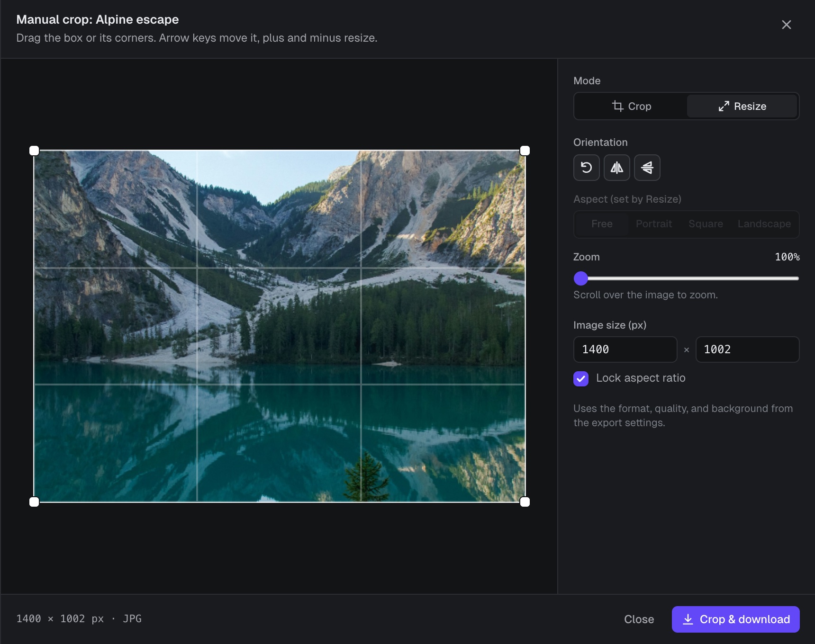Viewport: 815px width, 644px height.
Task: Click the top-right crop handle
Action: 525,151
